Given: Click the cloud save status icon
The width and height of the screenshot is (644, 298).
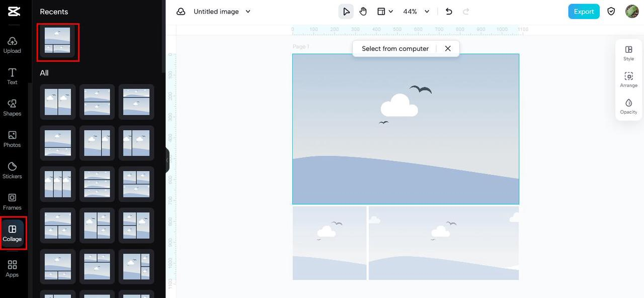Looking at the screenshot, I should point(181,12).
